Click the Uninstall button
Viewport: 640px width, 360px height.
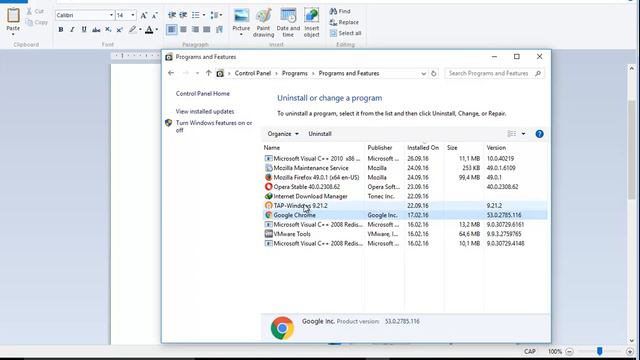[320, 134]
